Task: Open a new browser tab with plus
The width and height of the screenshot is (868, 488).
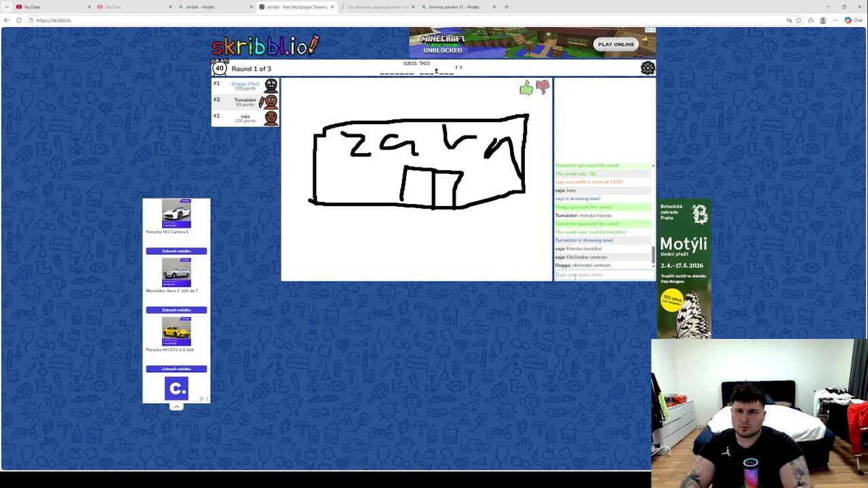Action: 506,7
